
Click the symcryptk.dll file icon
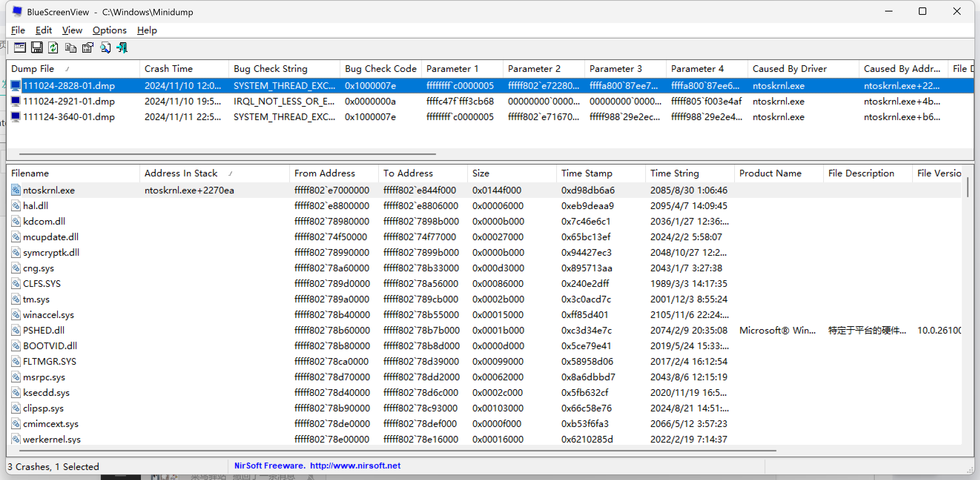tap(16, 252)
